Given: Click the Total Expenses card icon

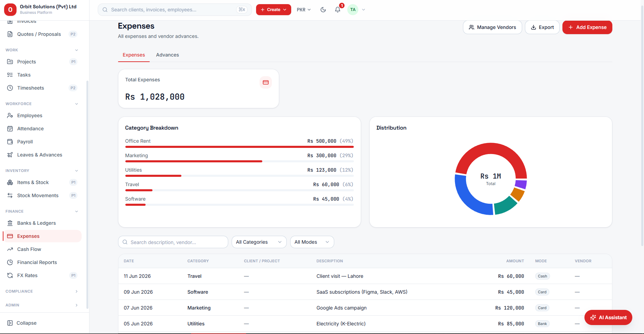Looking at the screenshot, I should pyautogui.click(x=266, y=82).
